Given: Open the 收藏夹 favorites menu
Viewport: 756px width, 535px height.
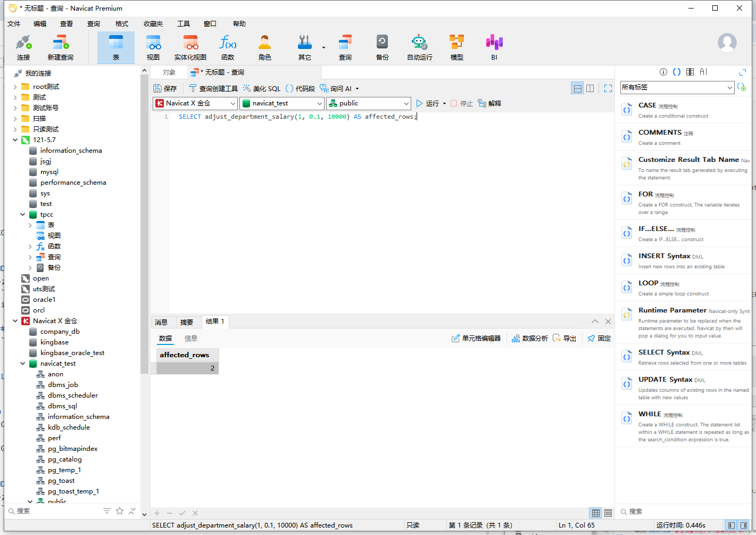Looking at the screenshot, I should pyautogui.click(x=153, y=24).
